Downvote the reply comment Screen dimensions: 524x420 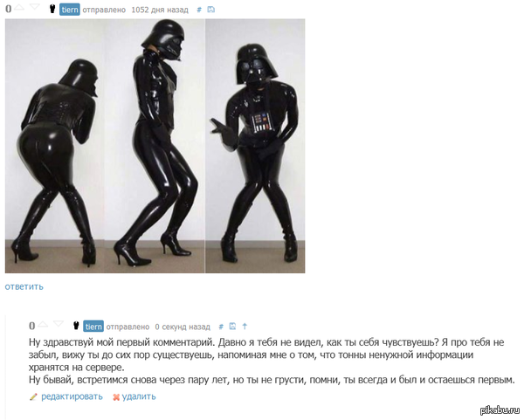(59, 323)
